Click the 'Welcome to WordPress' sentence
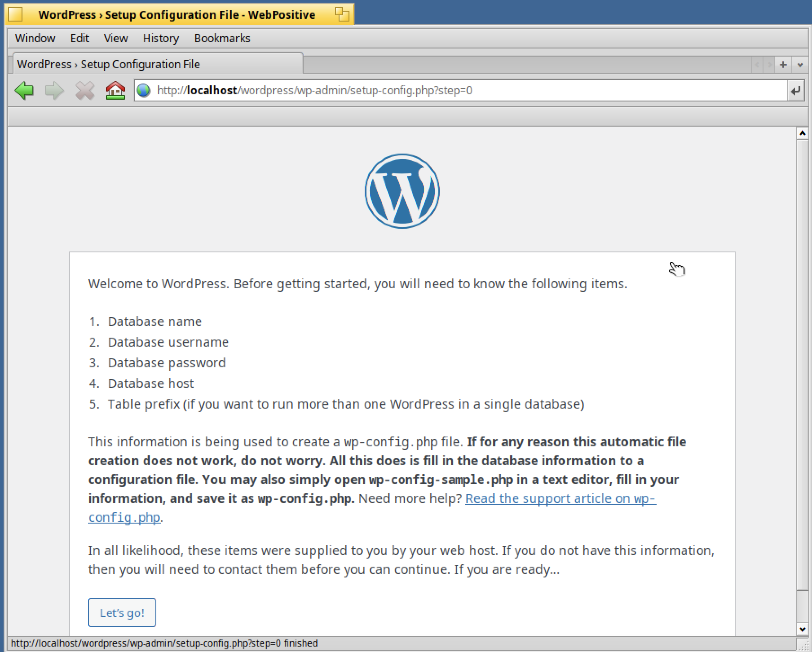The width and height of the screenshot is (812, 652). pos(357,284)
